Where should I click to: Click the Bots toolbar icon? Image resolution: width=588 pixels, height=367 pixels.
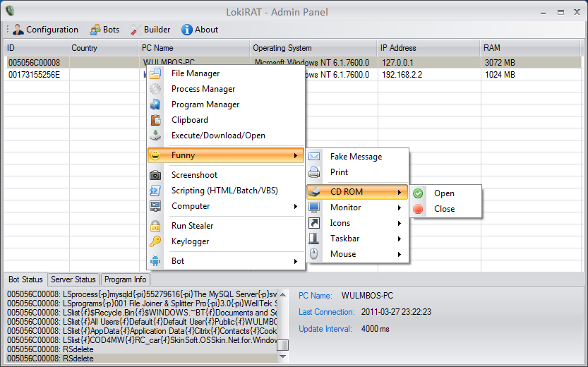pos(95,30)
